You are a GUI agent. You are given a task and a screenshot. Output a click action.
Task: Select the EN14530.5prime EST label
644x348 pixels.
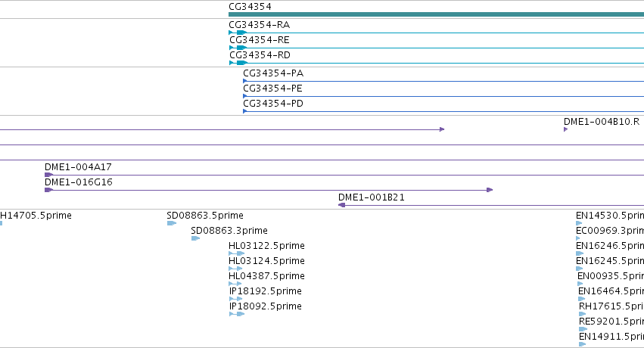(610, 216)
